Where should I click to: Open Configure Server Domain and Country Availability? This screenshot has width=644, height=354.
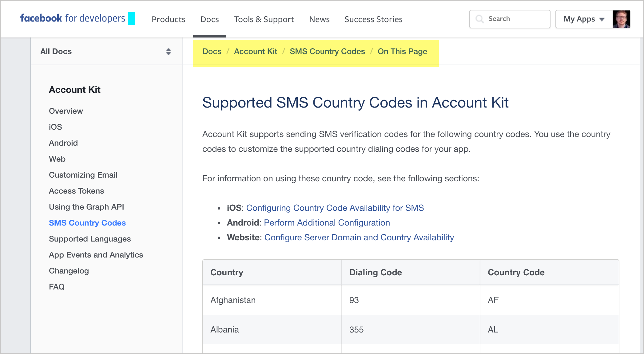[x=359, y=238]
